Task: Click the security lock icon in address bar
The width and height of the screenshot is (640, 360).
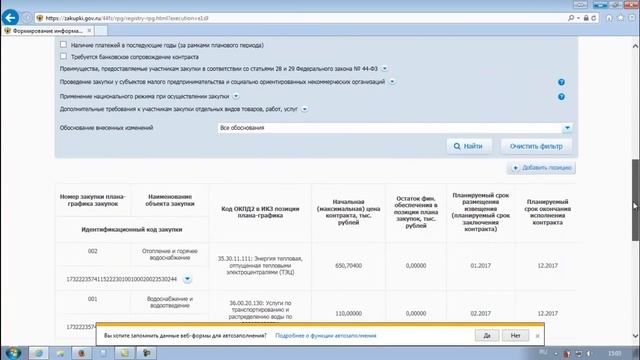Action: click(x=586, y=18)
